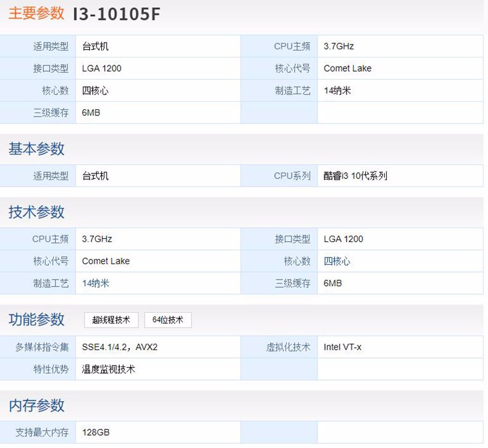Click CPU主频 label in 主要参数 table

pos(292,46)
